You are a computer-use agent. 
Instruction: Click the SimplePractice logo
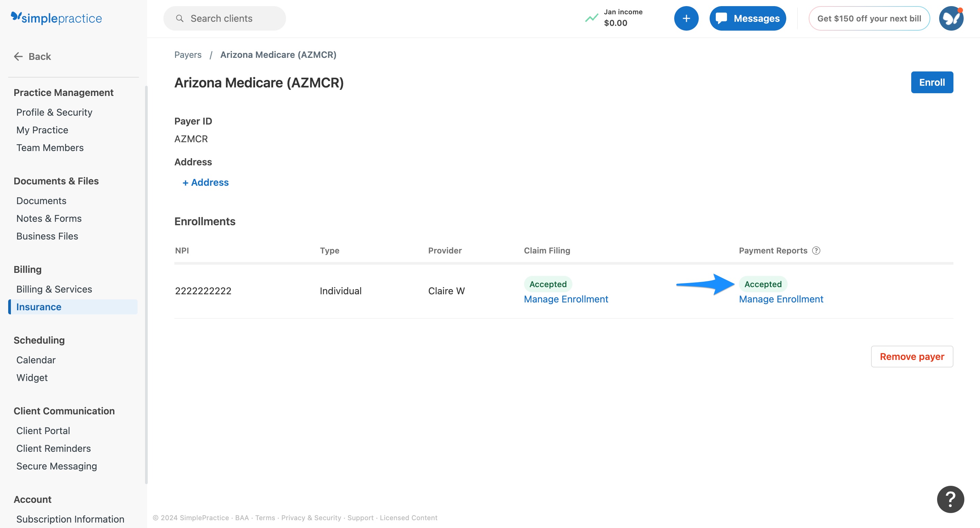[56, 18]
